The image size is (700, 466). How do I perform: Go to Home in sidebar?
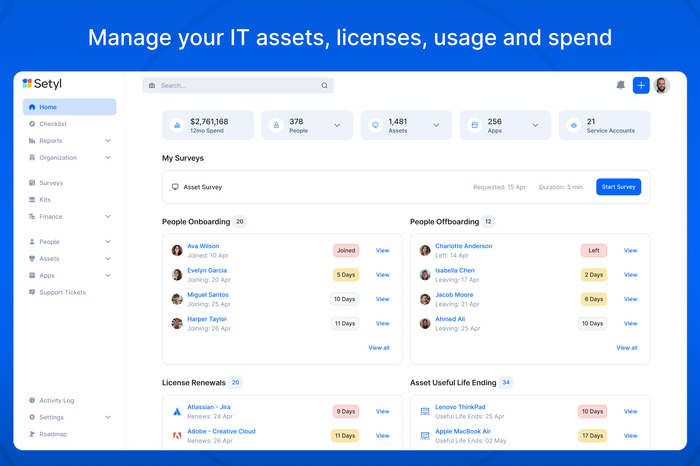point(70,107)
